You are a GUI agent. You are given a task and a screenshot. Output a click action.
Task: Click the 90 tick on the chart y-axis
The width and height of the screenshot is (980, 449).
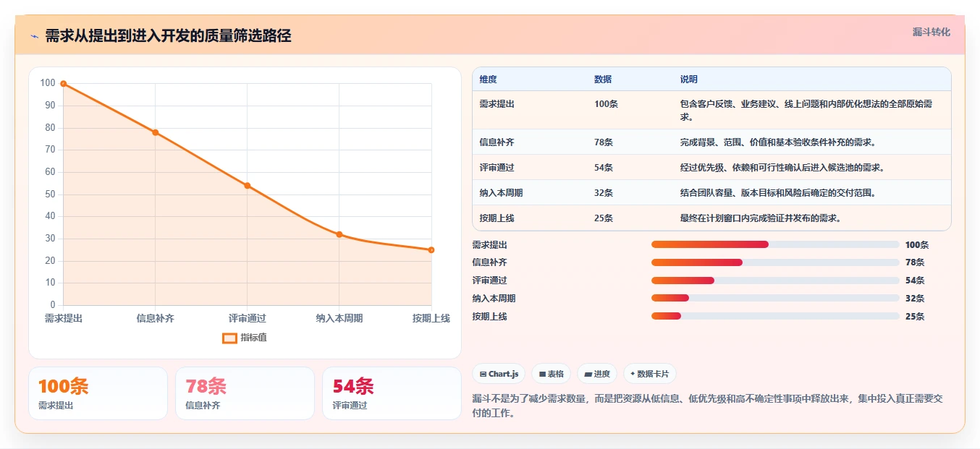(x=50, y=106)
